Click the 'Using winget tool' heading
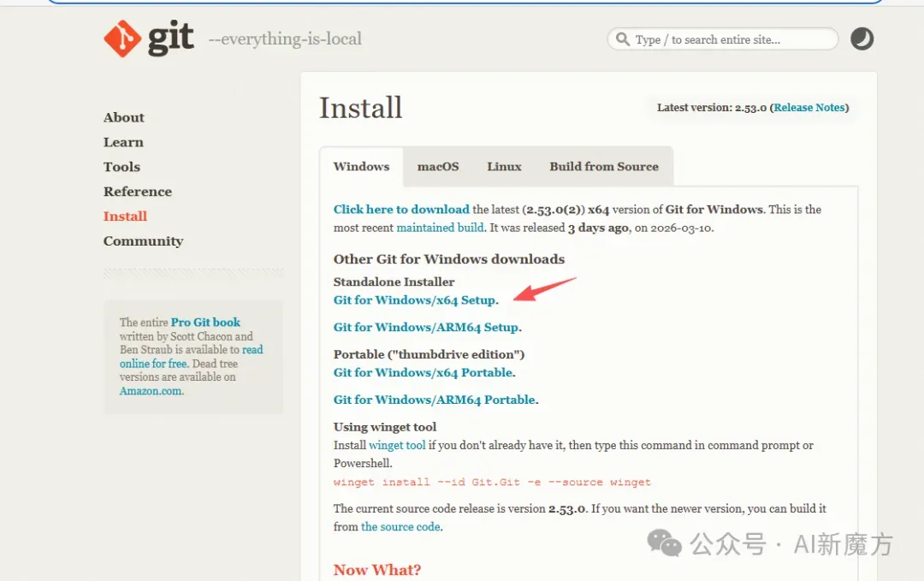The image size is (924, 581). coord(385,427)
